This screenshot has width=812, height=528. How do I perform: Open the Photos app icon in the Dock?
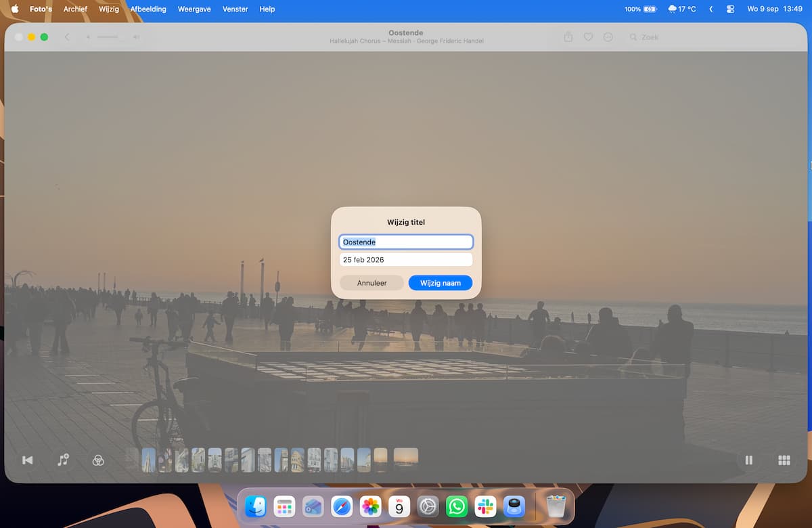[370, 506]
